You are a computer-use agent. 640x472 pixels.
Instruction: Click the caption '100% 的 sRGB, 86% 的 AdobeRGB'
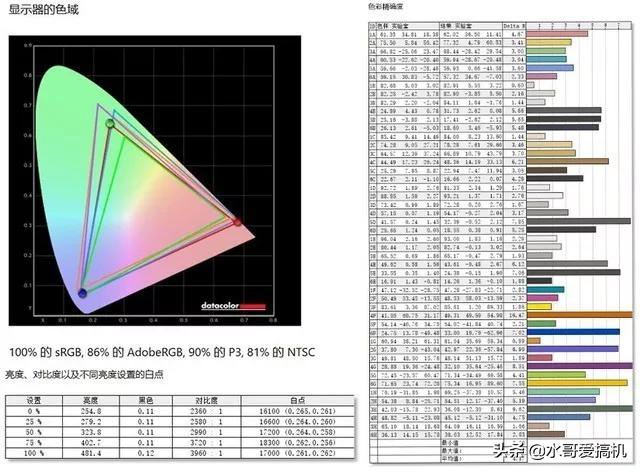tap(96, 352)
